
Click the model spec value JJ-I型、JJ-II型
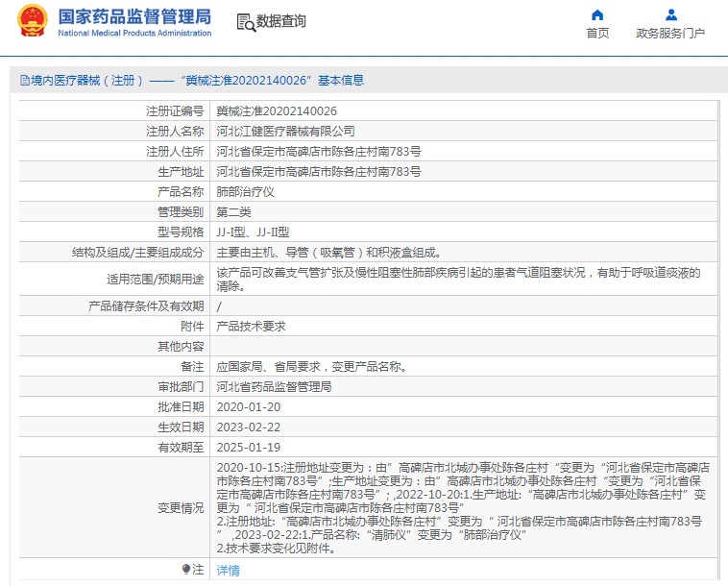coord(253,232)
